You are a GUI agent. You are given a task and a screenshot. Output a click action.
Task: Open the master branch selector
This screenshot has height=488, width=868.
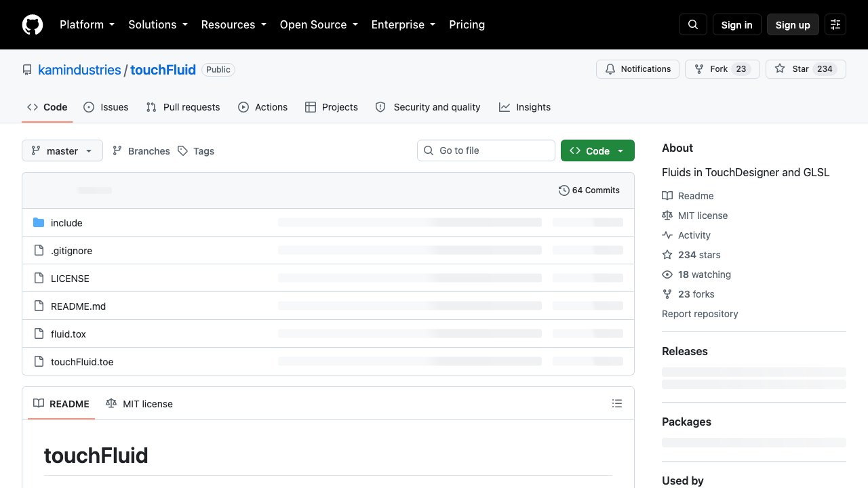pyautogui.click(x=62, y=150)
